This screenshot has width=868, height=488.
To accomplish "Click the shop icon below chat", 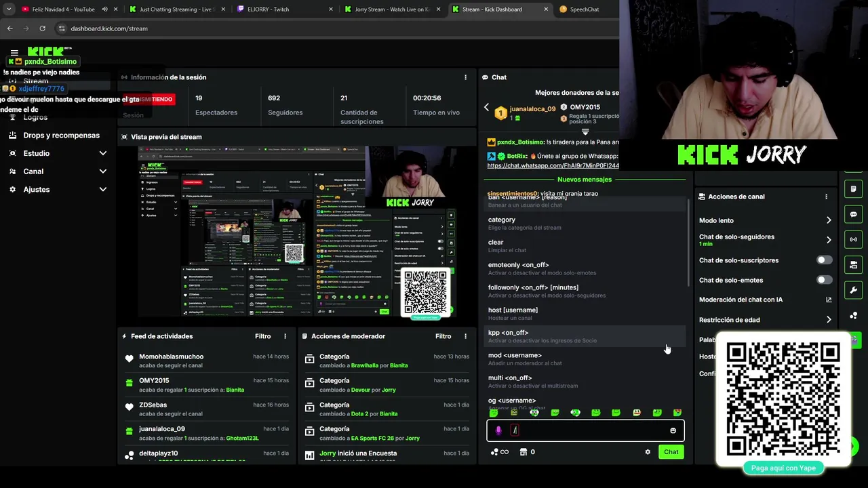I will tap(524, 452).
